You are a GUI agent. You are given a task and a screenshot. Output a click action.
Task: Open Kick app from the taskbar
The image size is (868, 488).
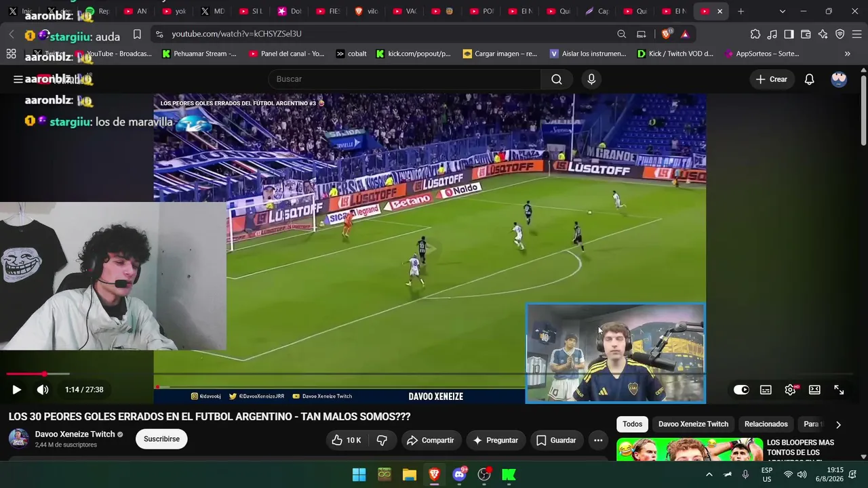[509, 474]
